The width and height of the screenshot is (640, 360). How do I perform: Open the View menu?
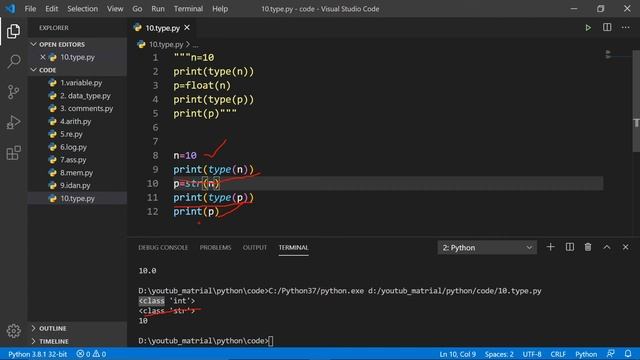pyautogui.click(x=115, y=9)
